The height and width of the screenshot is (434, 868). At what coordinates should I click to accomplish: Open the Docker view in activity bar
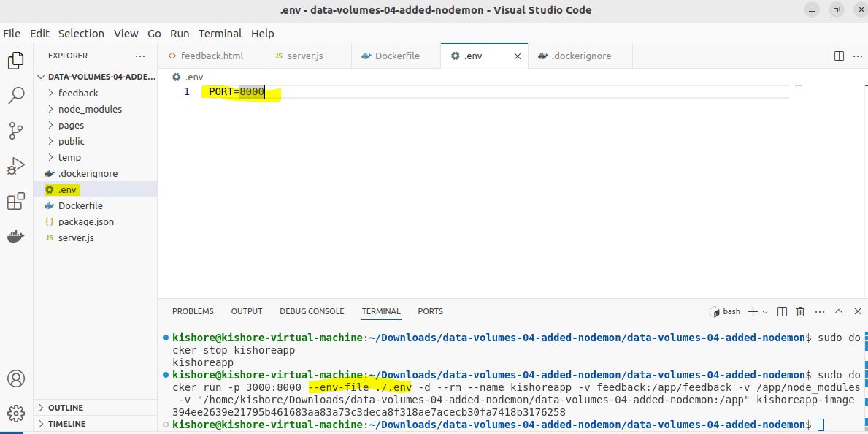[x=15, y=236]
